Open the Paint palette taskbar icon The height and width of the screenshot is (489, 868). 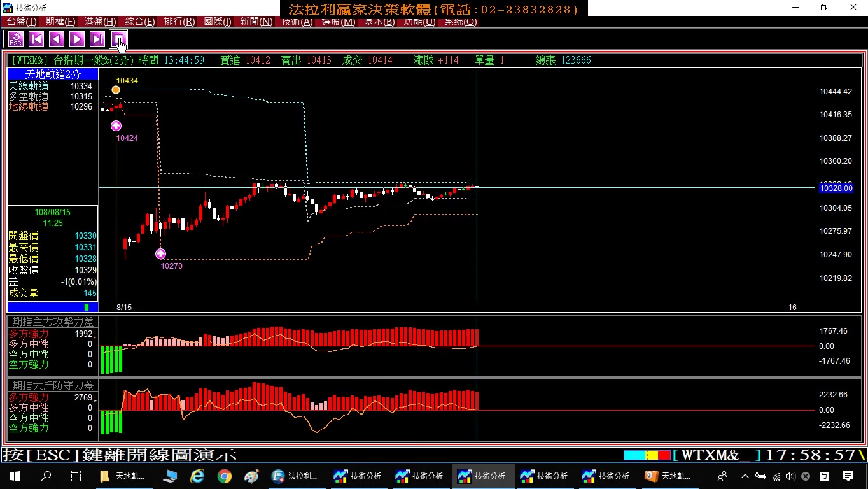pos(251,476)
